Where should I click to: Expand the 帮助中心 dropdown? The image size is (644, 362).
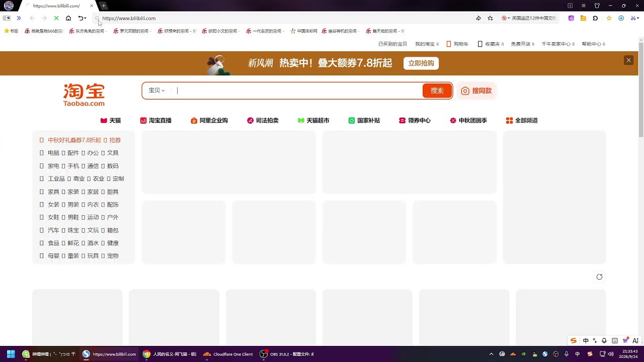coord(593,44)
